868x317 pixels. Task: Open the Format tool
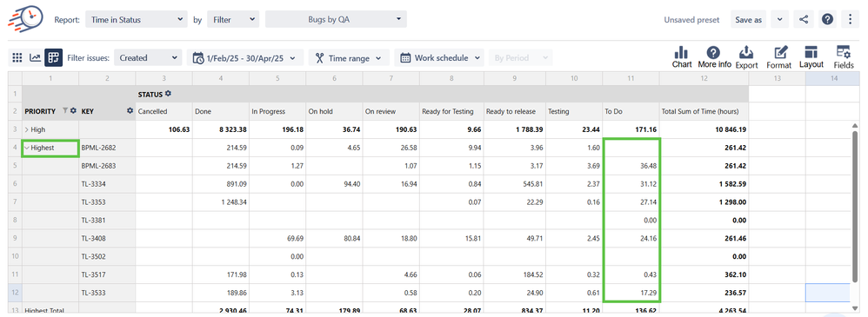pos(779,57)
